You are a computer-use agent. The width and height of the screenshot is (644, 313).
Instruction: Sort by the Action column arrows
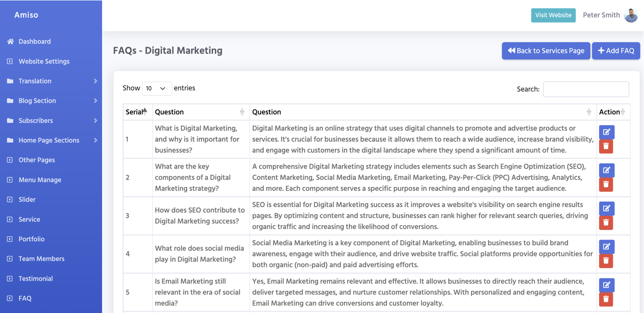[x=622, y=112]
